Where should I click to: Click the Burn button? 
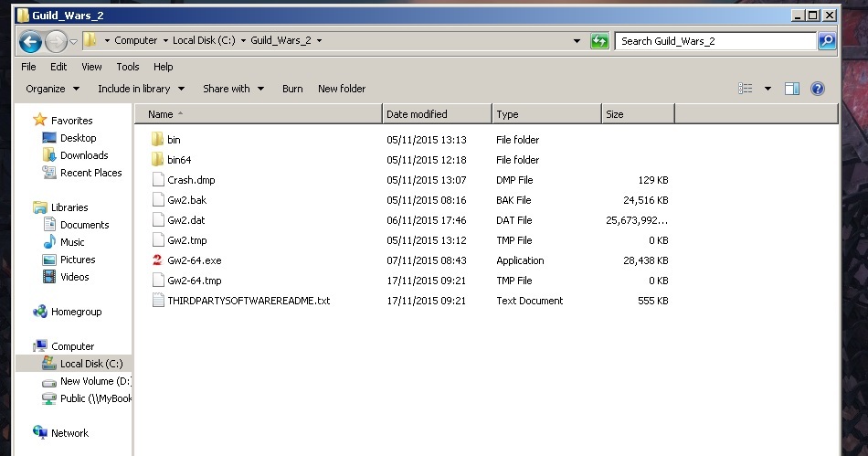tap(292, 89)
